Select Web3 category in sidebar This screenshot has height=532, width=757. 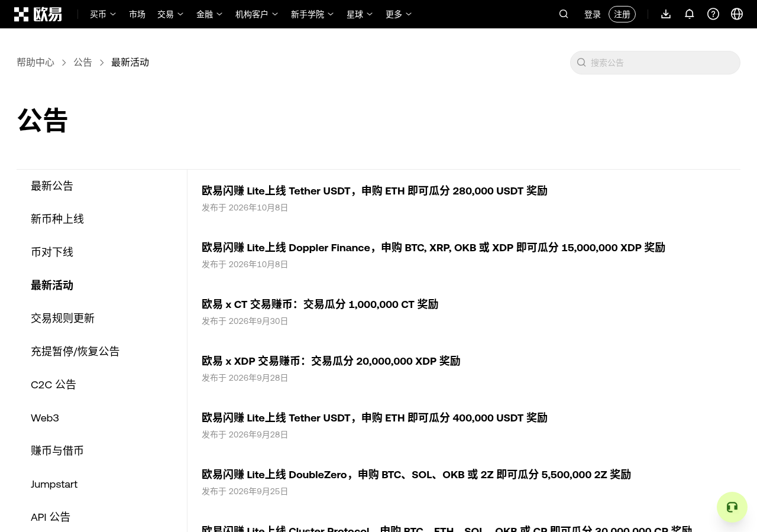45,417
